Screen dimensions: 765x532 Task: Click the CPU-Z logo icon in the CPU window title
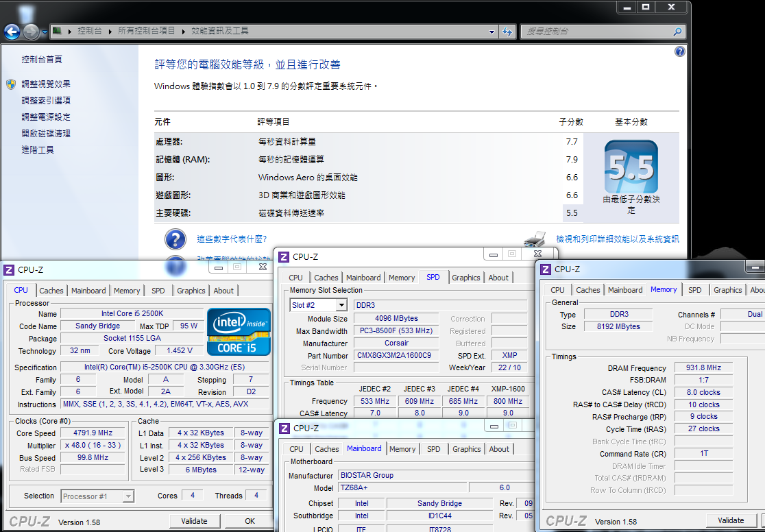9,270
